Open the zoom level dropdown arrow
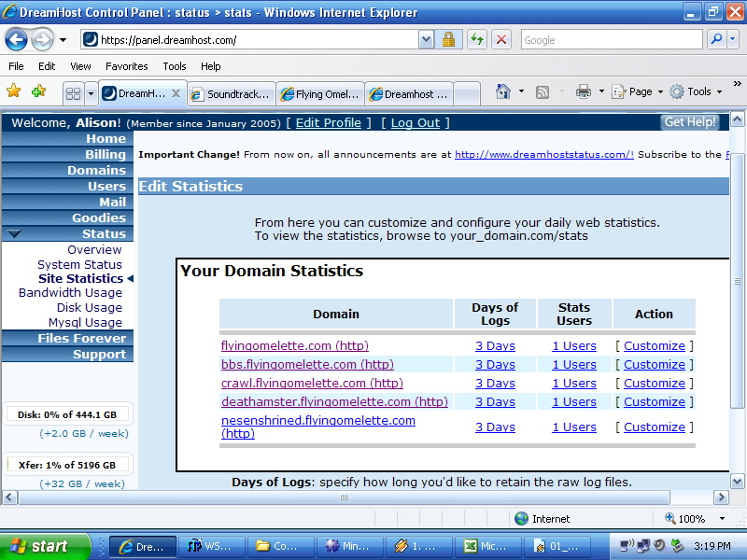747x560 pixels. click(722, 519)
